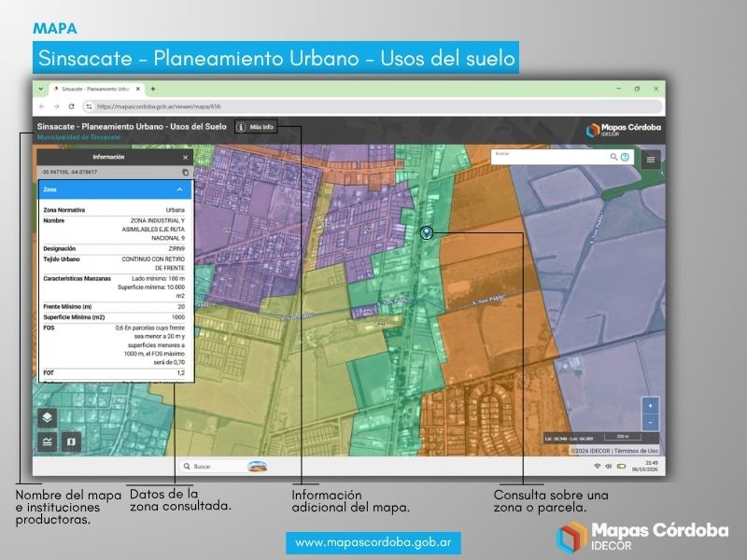Zoom out with the minus button
747x560 pixels.
tap(650, 422)
